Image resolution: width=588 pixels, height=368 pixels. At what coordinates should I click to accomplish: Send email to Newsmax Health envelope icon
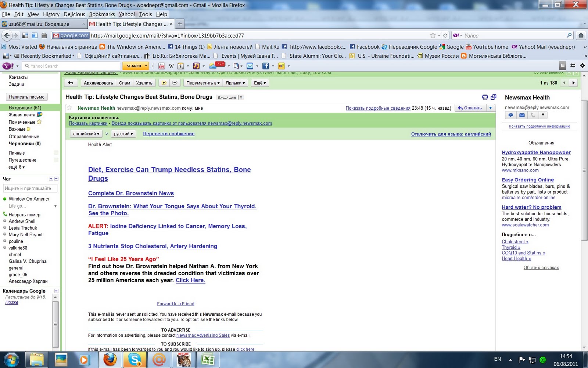coord(522,115)
